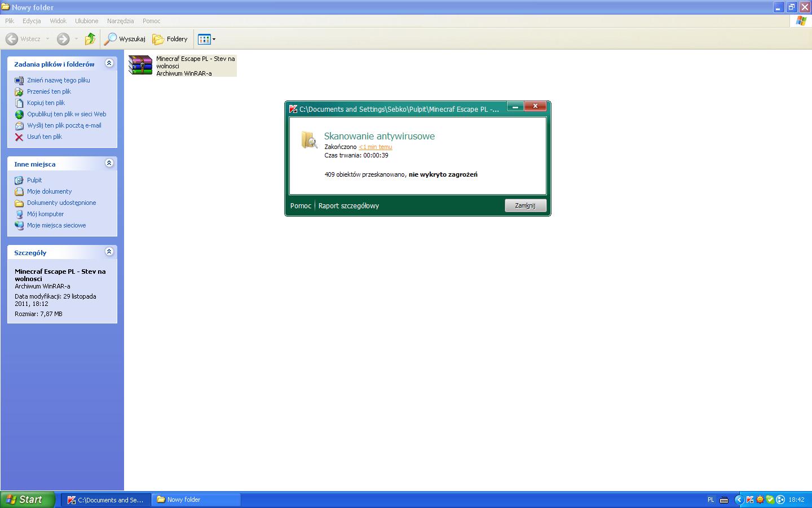This screenshot has width=812, height=508.
Task: Open Mój komputer link
Action: coord(46,214)
